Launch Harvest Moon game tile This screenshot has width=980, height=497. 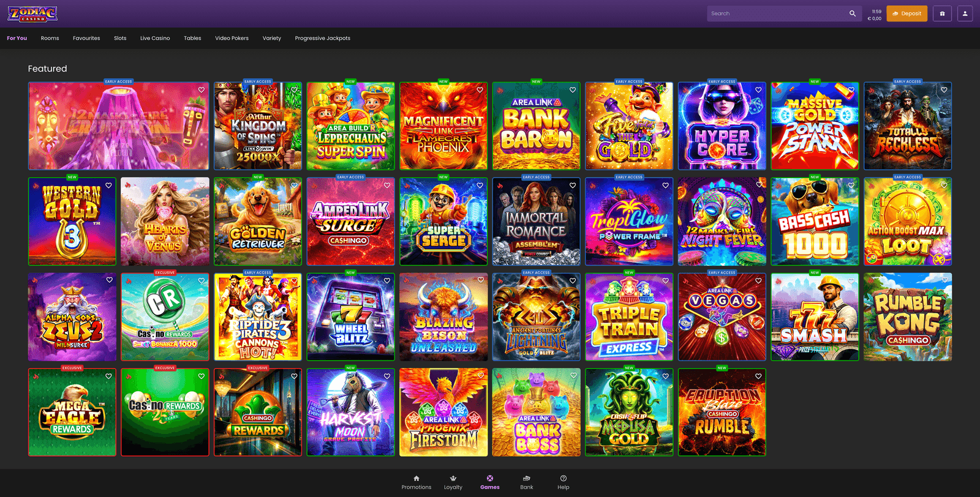pos(351,413)
